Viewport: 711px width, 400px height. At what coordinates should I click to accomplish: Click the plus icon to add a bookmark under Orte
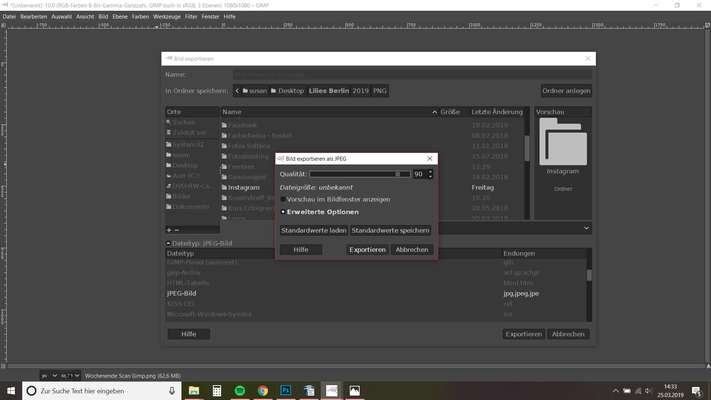tap(169, 230)
